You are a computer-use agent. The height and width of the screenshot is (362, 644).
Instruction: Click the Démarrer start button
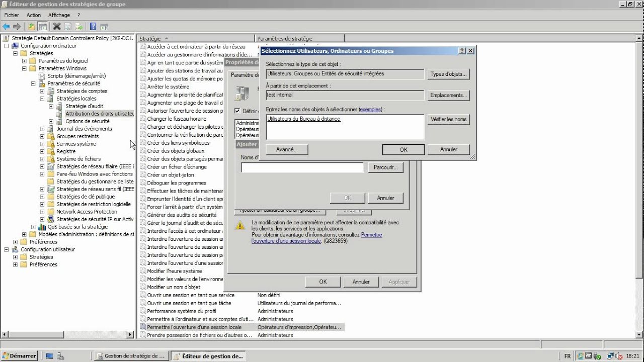pos(19,356)
